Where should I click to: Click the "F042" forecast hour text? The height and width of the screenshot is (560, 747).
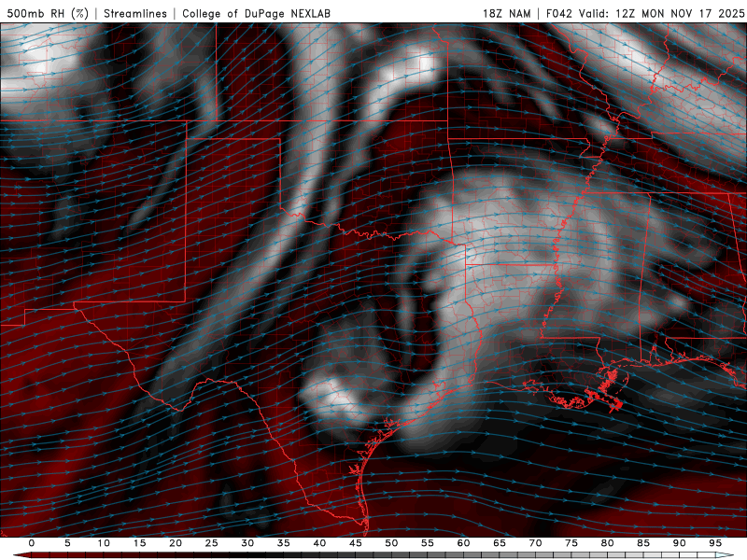tap(558, 13)
